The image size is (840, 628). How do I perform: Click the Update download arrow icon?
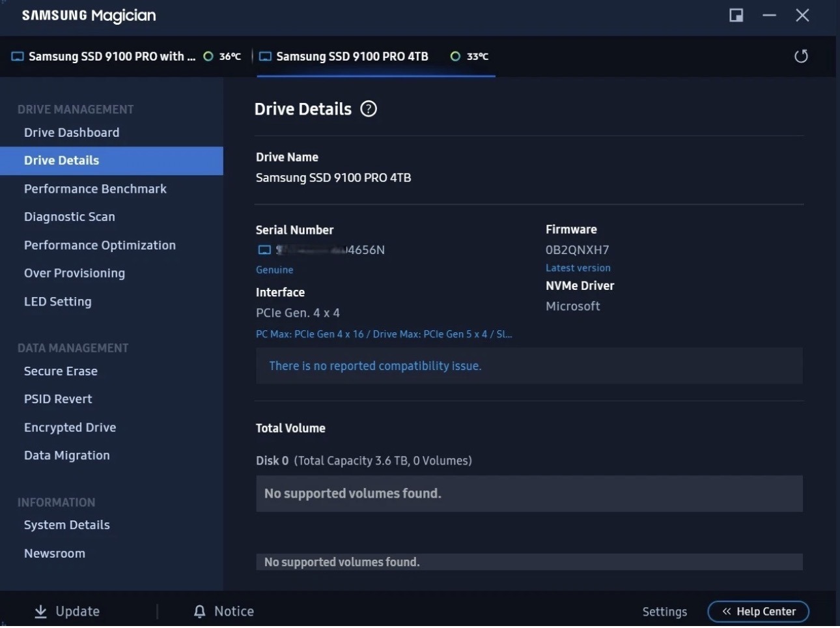coord(40,611)
